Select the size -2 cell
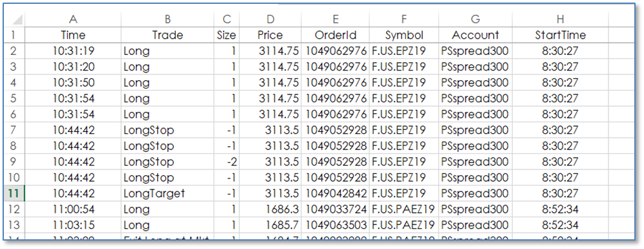Image resolution: width=644 pixels, height=249 pixels. pos(226,162)
